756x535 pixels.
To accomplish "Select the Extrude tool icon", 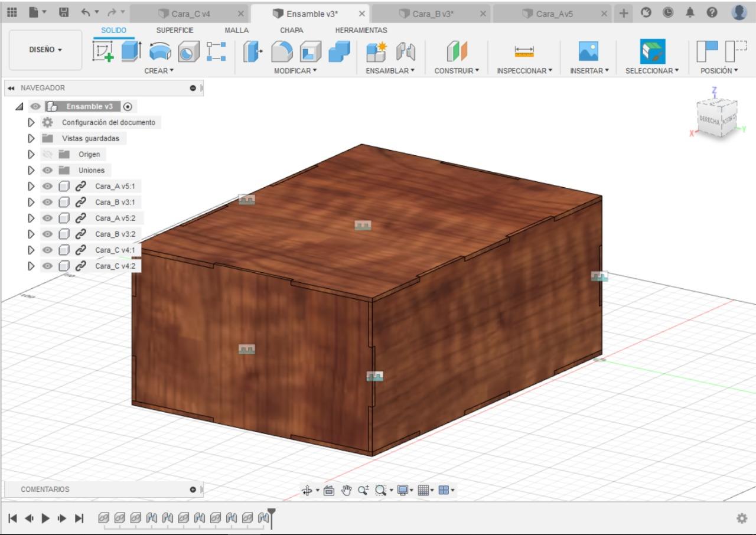I will [132, 52].
